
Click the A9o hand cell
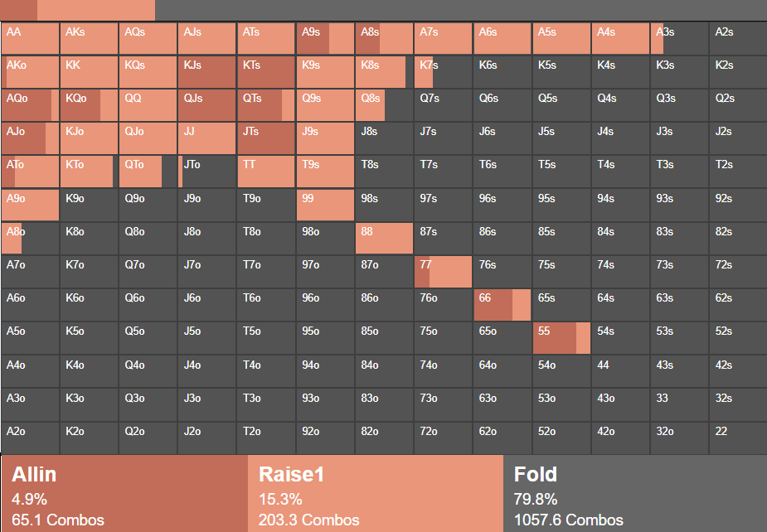(30, 205)
